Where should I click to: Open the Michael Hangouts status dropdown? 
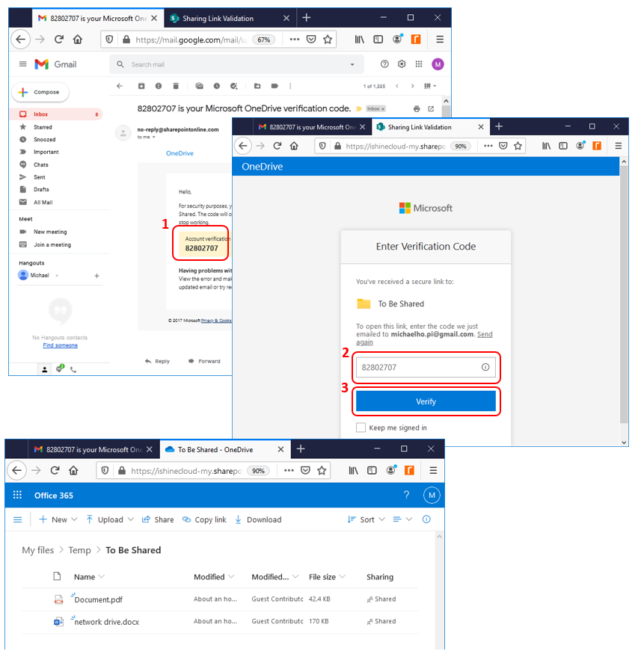tap(57, 275)
